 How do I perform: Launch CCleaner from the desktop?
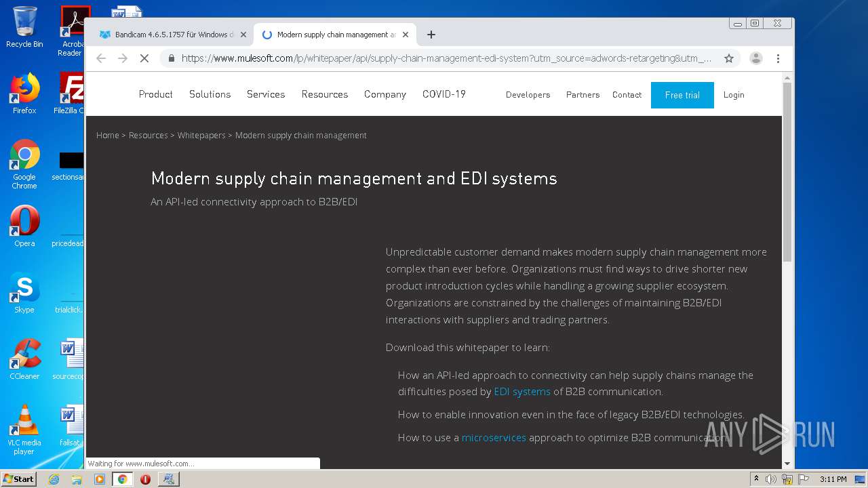24,359
